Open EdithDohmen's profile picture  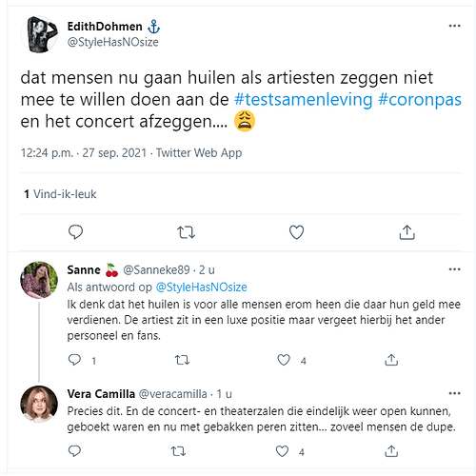[x=39, y=34]
